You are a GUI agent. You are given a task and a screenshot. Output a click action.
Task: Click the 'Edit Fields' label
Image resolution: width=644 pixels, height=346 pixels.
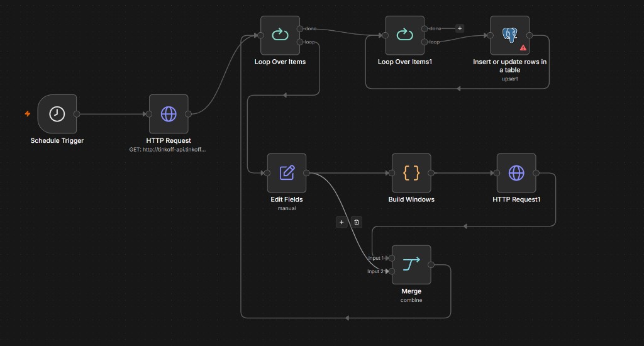pos(287,199)
